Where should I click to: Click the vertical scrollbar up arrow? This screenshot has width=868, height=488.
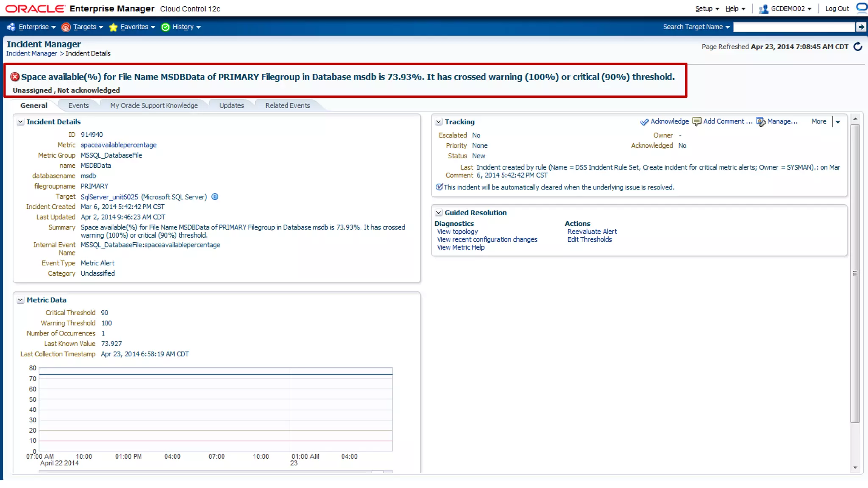(855, 119)
